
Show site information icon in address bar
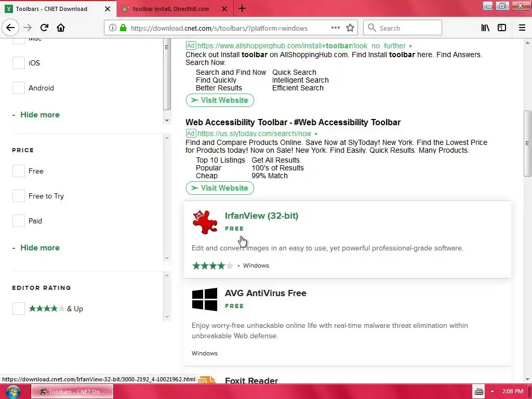pyautogui.click(x=113, y=28)
